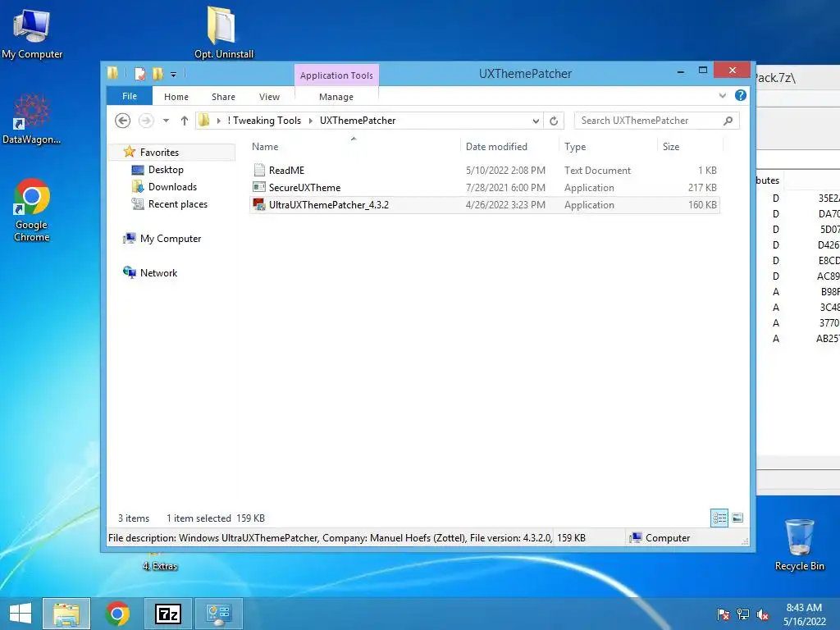
Task: Select the ReadME text file icon
Action: pyautogui.click(x=259, y=170)
